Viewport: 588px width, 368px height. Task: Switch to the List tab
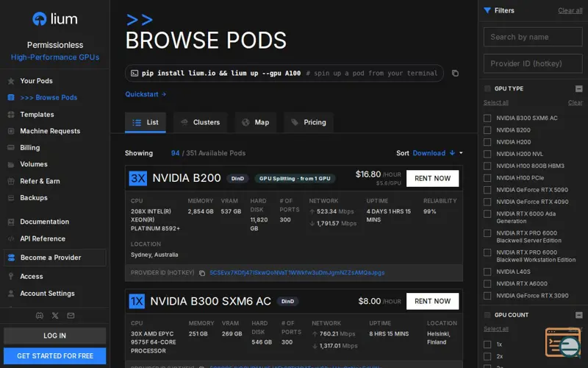[x=145, y=122]
